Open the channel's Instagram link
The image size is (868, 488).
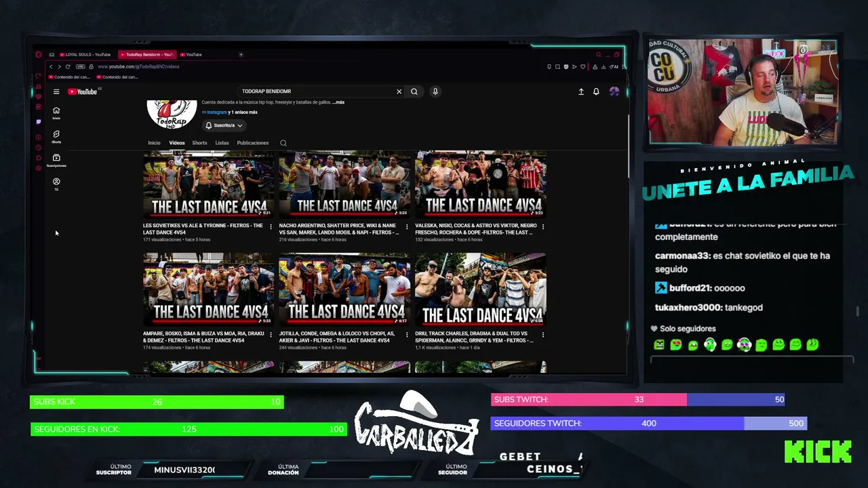(x=216, y=113)
